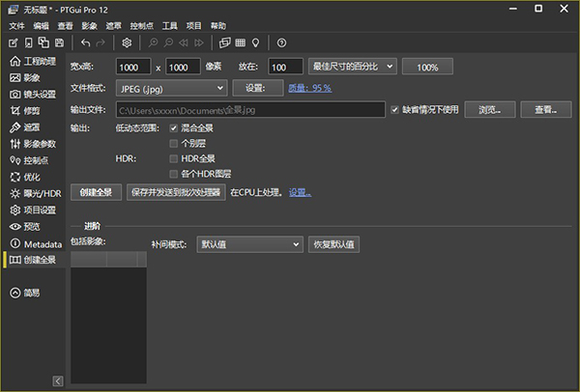Open JPEG (.jpg) file format dropdown
The width and height of the screenshot is (580, 392).
[172, 88]
